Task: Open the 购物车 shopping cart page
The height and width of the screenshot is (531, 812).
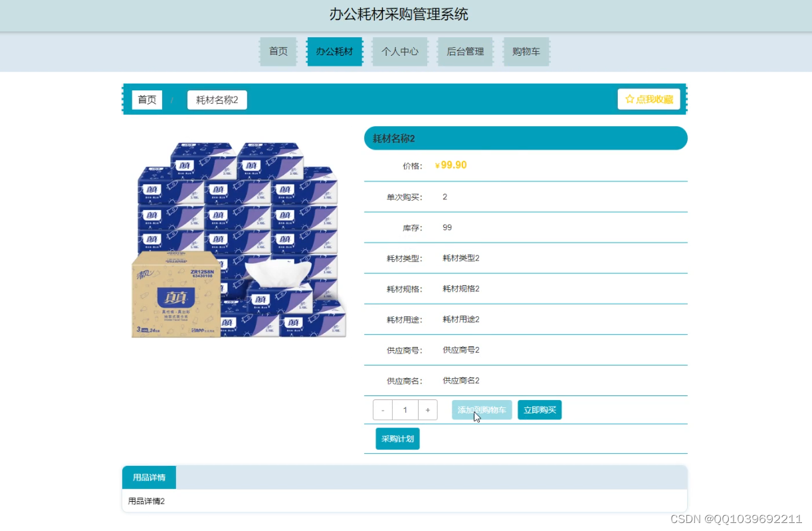Action: pyautogui.click(x=526, y=51)
